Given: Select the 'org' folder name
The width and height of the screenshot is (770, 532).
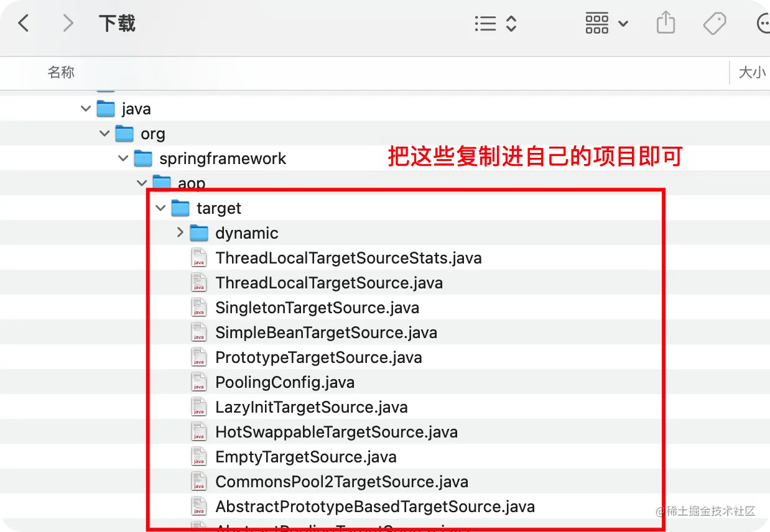Looking at the screenshot, I should (x=153, y=134).
